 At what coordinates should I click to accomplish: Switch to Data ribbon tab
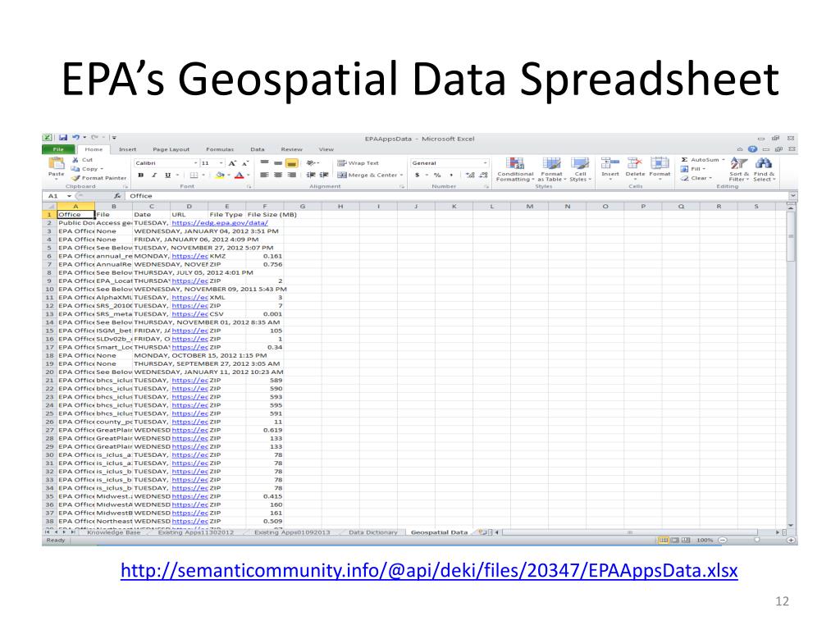click(x=257, y=149)
